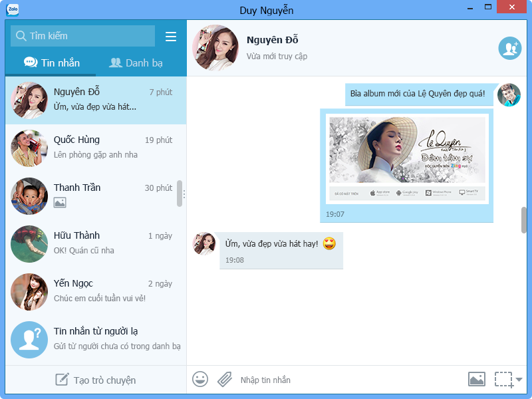The image size is (532, 399).
Task: Attach a file using the paperclip icon
Action: [224, 379]
